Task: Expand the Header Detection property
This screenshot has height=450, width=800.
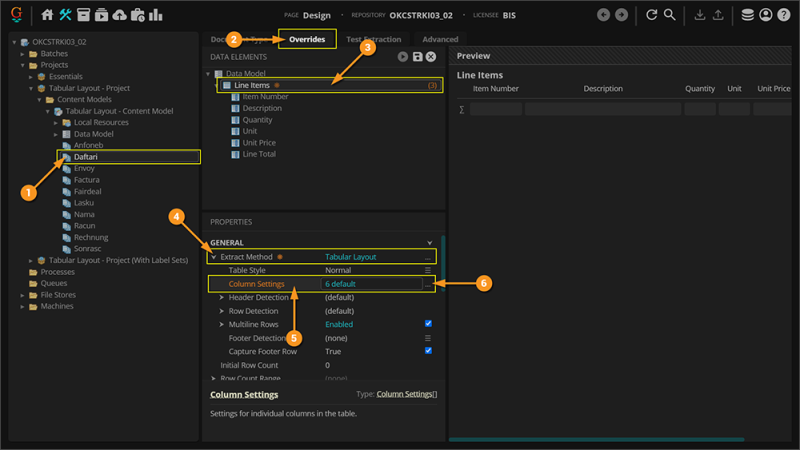Action: tap(221, 297)
